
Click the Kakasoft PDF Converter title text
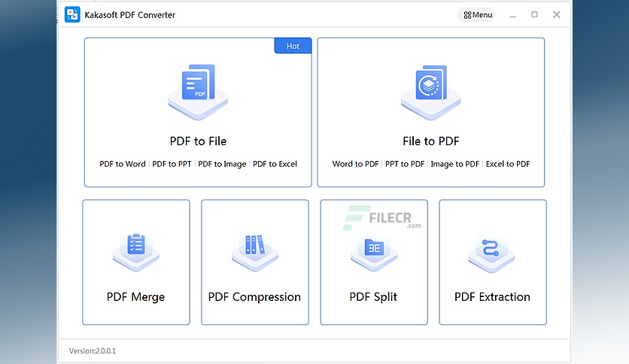130,15
